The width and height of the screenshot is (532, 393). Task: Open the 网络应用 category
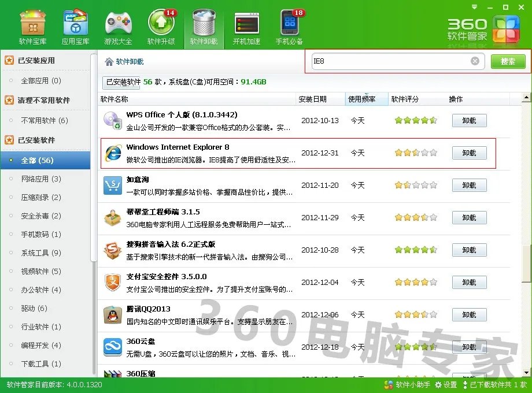[37, 179]
